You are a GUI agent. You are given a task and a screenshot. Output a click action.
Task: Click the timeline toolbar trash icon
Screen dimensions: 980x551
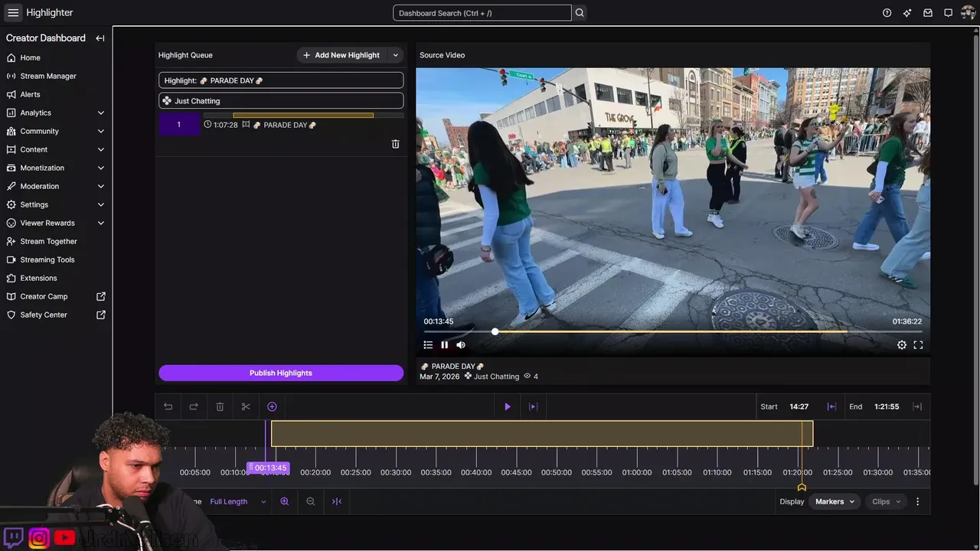[x=220, y=406]
